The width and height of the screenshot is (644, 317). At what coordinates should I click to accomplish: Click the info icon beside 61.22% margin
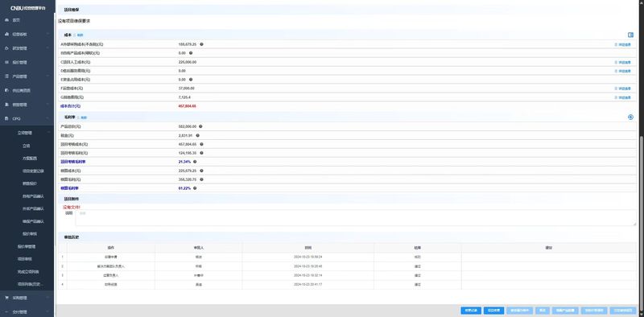[195, 188]
